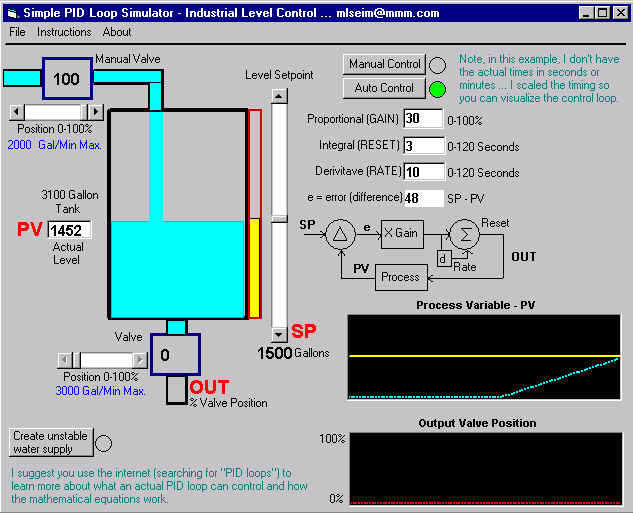Open the Instructions menu
The width and height of the screenshot is (633, 513).
click(x=64, y=32)
